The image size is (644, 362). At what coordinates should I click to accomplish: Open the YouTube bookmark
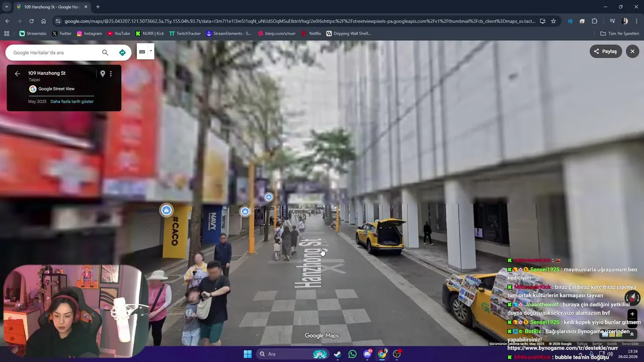tap(119, 34)
